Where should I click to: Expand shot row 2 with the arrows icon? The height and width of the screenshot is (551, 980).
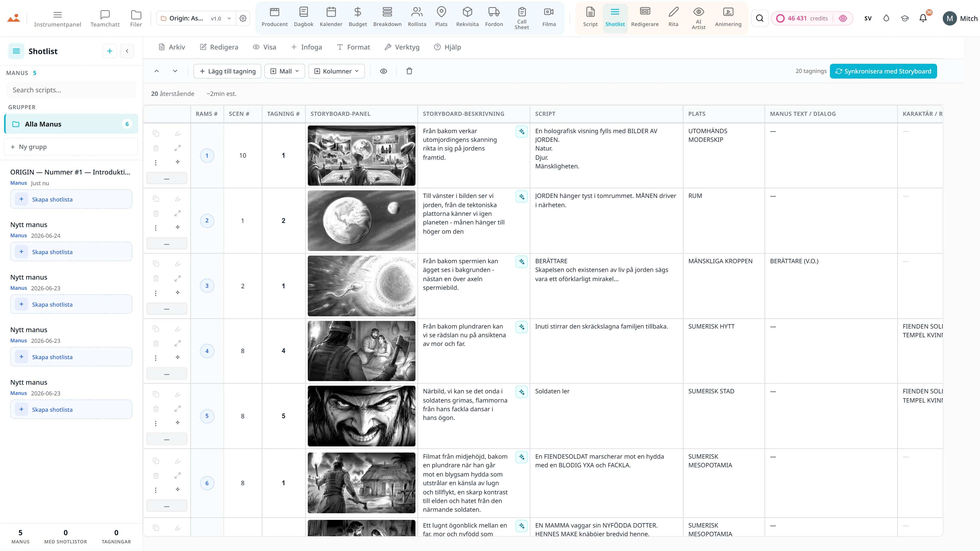[178, 213]
